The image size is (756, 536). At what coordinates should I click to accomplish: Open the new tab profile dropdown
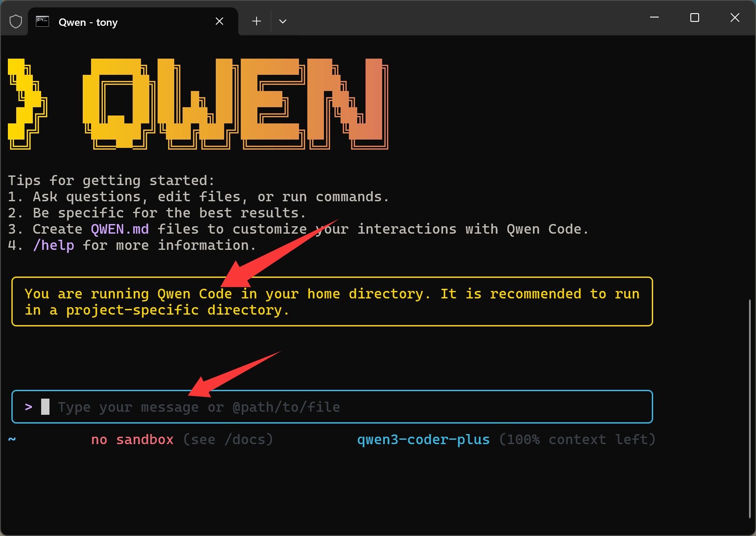(283, 21)
